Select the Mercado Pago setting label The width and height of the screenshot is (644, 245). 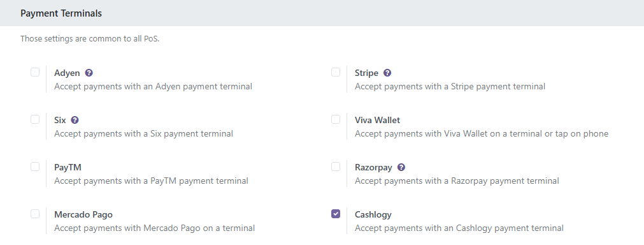(x=83, y=215)
